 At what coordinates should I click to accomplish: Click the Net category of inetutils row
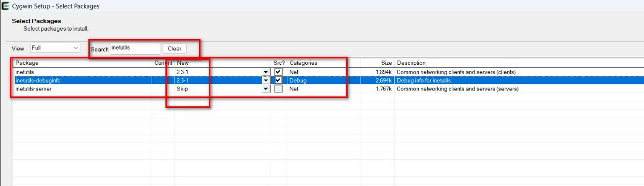point(294,72)
